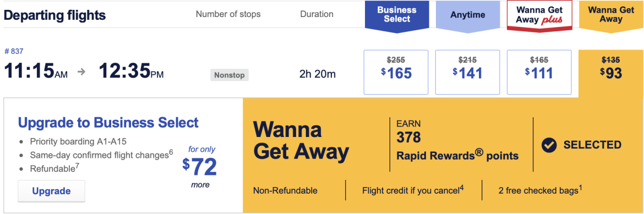Select the $165 Business Select fare
644x214 pixels.
tap(396, 72)
